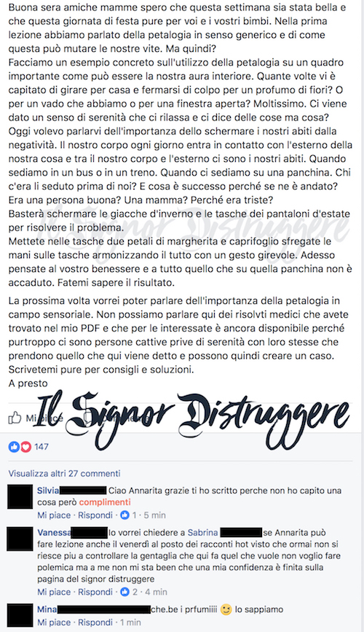This screenshot has height=632, width=364.
Task: Click the Silvia commenter name
Action: (x=48, y=491)
